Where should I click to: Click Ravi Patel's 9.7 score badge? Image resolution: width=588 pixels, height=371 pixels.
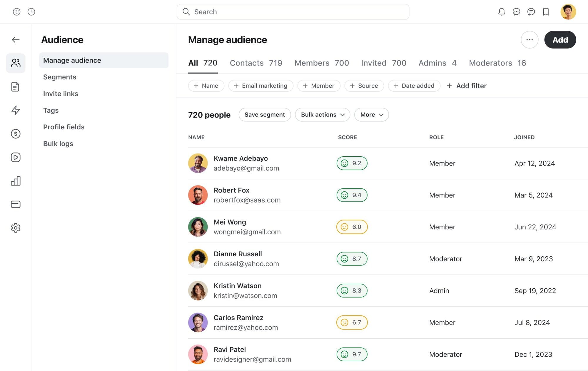pyautogui.click(x=352, y=354)
